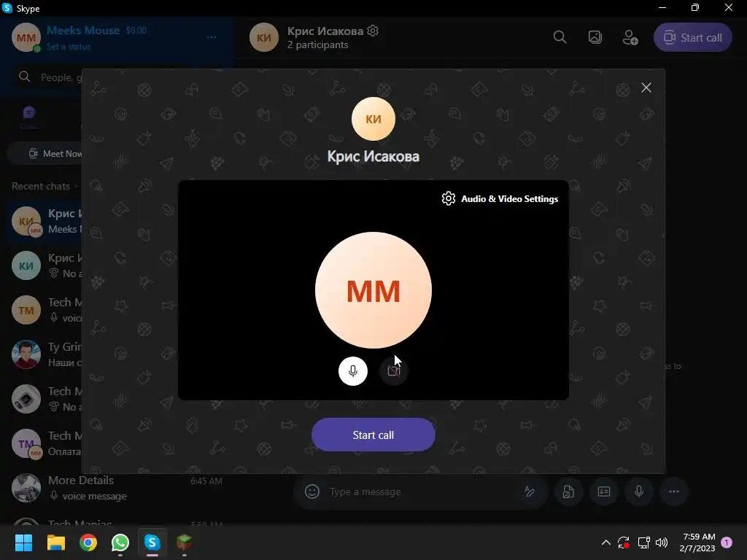
Task: Open the 2 participants link
Action: tap(317, 44)
